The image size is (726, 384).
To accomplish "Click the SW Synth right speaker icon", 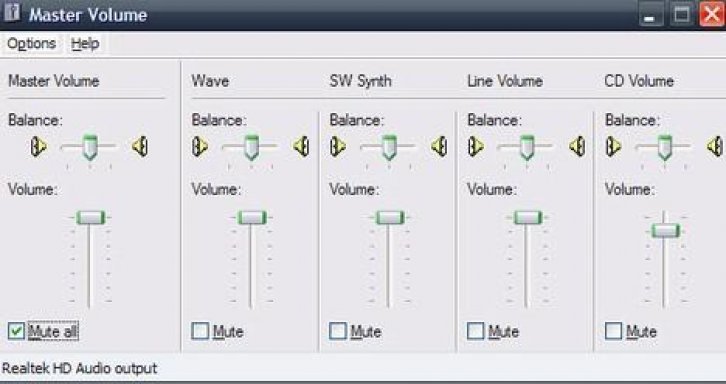I will point(439,146).
